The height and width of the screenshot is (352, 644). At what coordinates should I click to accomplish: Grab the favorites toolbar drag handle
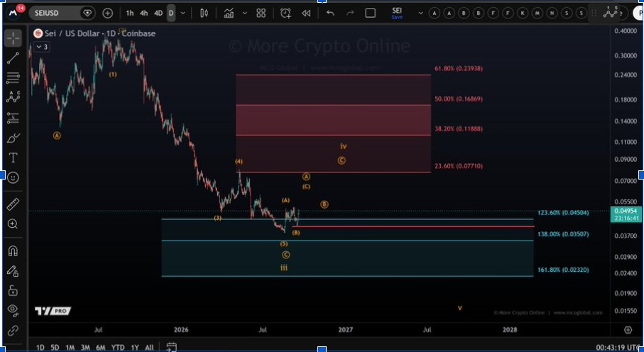tap(594, 13)
